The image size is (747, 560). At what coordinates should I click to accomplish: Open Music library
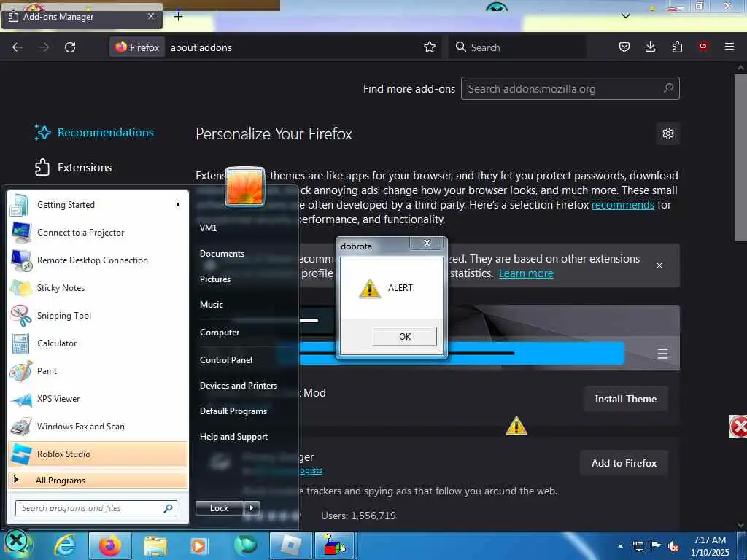click(x=211, y=305)
